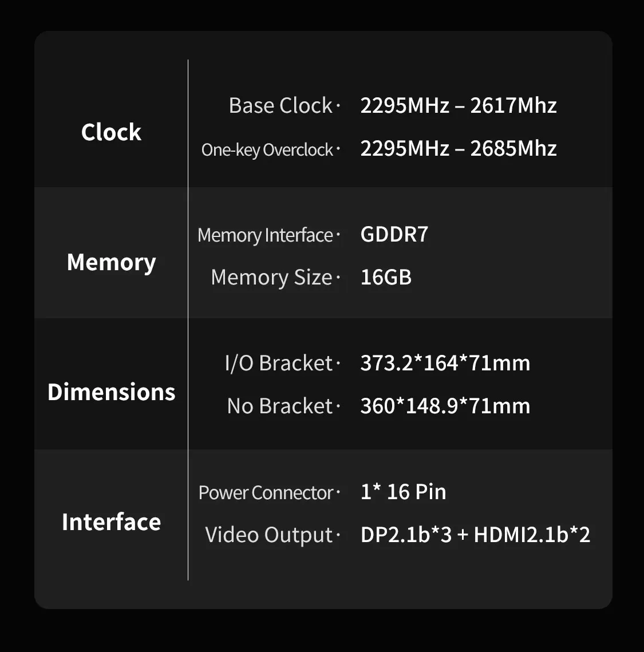Click the GDDR7 value
The height and width of the screenshot is (652, 644).
tap(394, 235)
